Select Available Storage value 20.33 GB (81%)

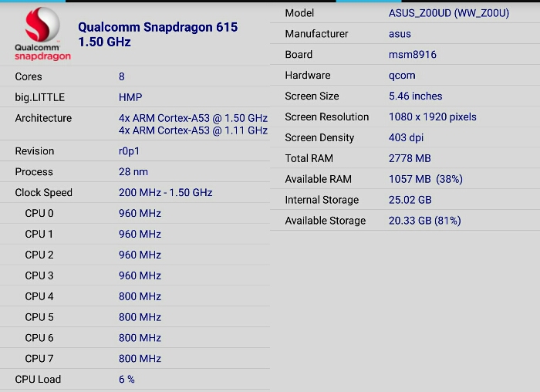click(x=424, y=221)
